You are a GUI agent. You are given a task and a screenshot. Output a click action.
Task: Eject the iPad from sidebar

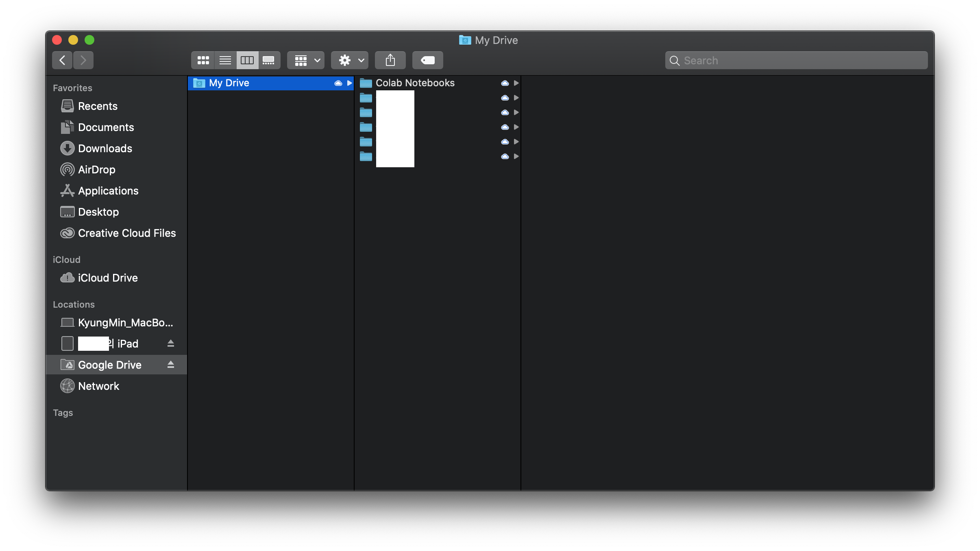tap(171, 343)
